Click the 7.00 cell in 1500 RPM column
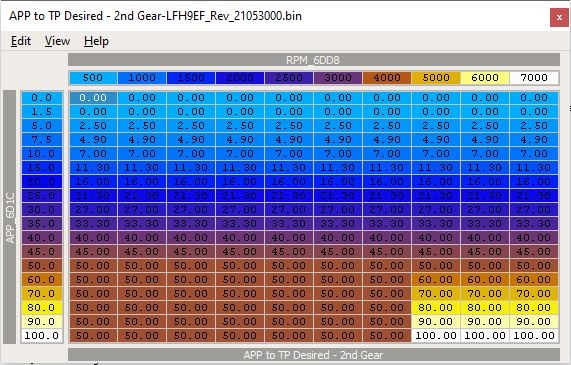This screenshot has height=365, width=571. [x=191, y=153]
